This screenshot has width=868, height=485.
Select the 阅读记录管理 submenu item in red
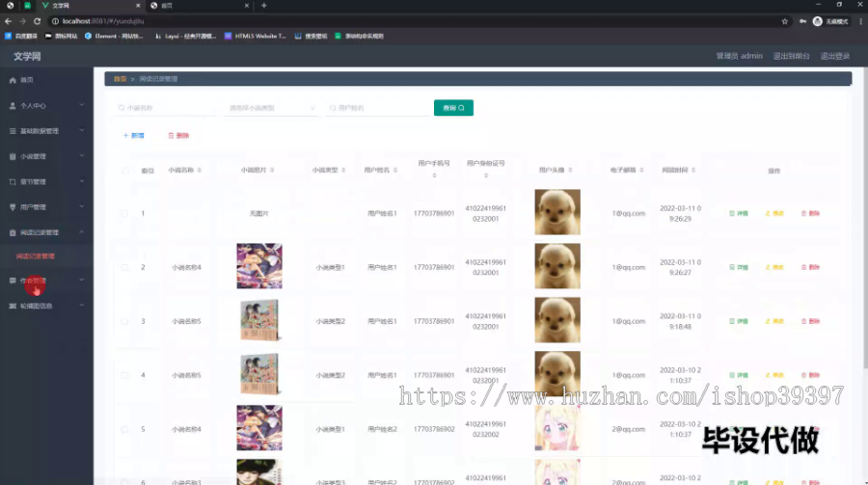(x=36, y=256)
